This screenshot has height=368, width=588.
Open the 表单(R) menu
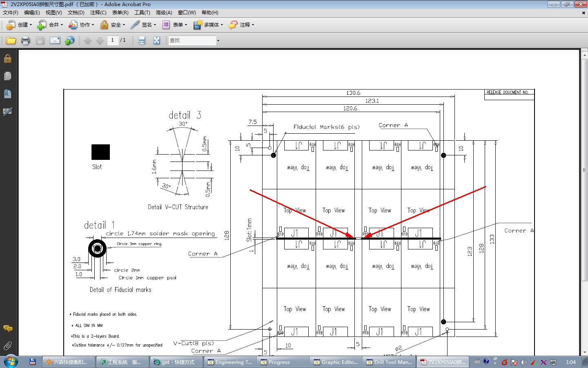(x=120, y=13)
